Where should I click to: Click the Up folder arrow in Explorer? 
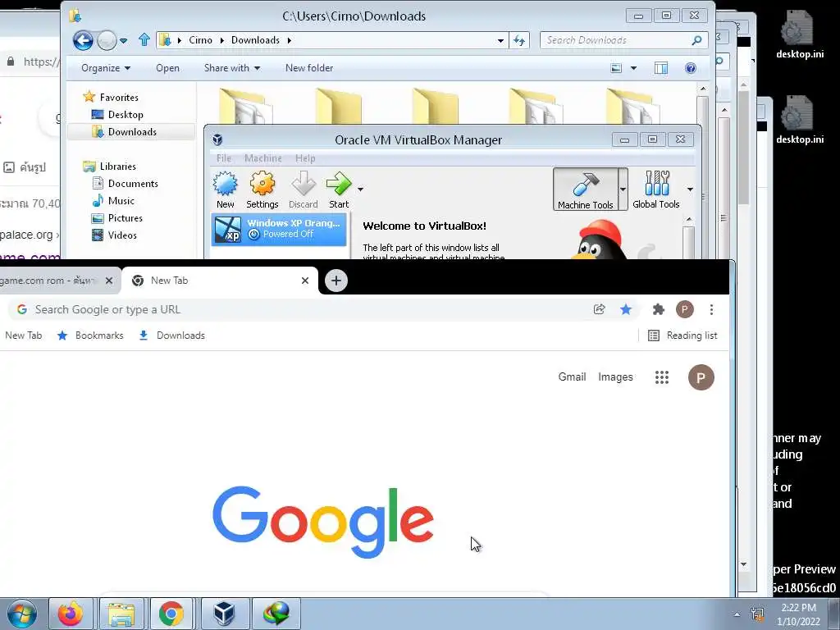[x=144, y=39]
